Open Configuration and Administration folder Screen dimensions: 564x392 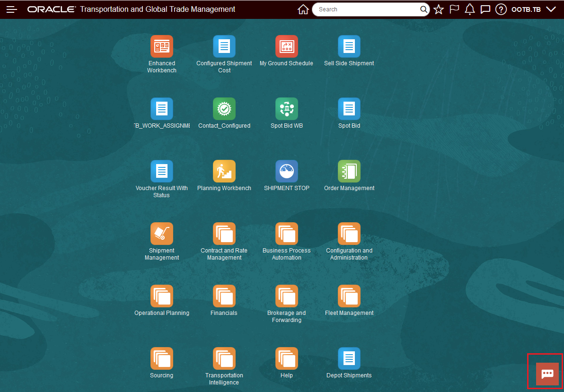pos(349,234)
